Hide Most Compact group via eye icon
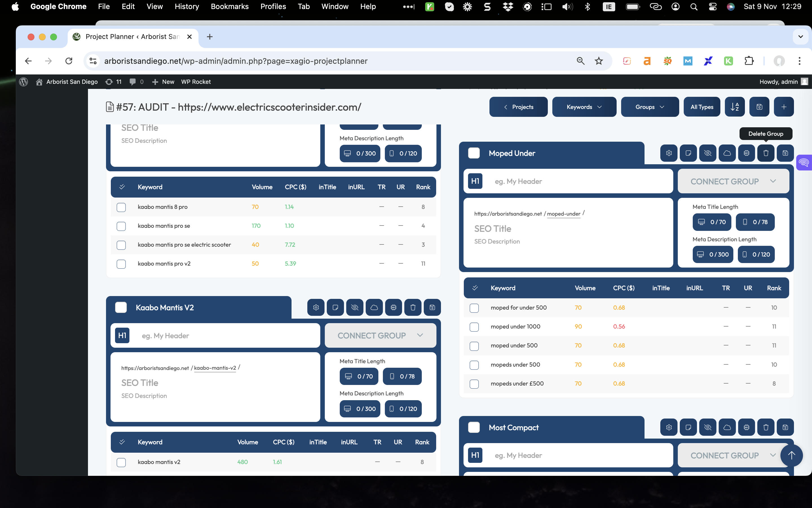 708,427
